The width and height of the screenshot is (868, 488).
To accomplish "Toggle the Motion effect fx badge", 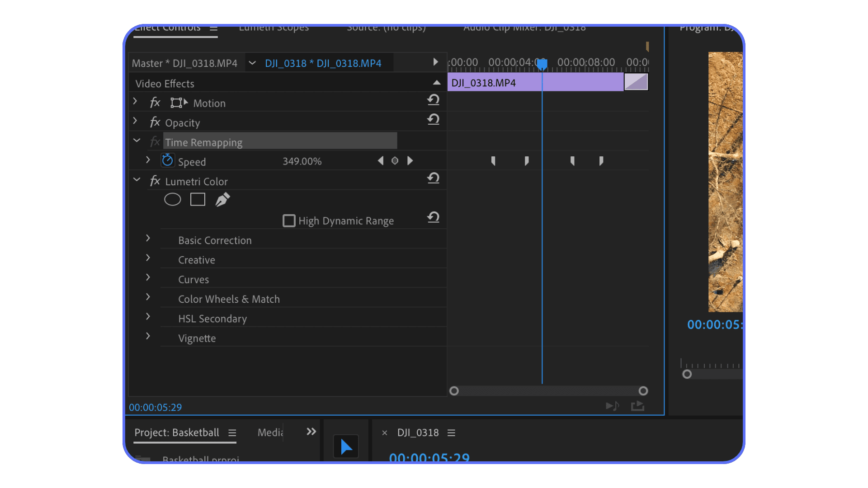I will (155, 102).
